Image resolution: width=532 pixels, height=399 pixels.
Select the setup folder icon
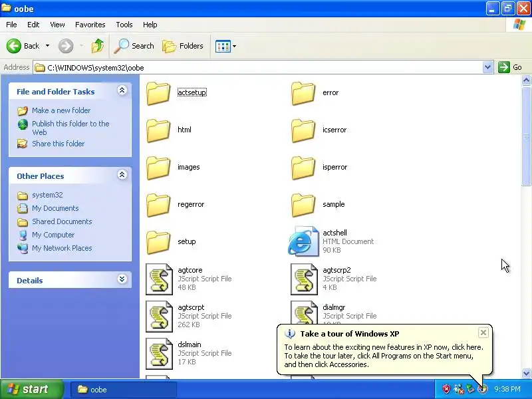pos(158,242)
